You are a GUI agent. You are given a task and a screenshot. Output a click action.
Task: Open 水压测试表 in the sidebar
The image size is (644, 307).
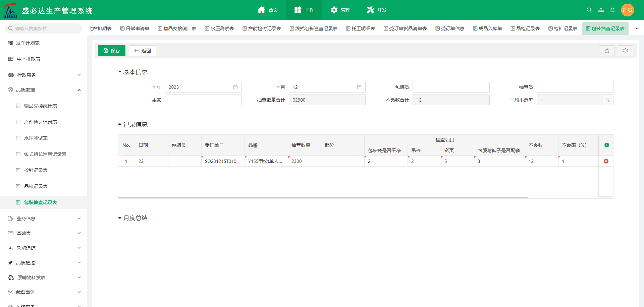(x=36, y=138)
